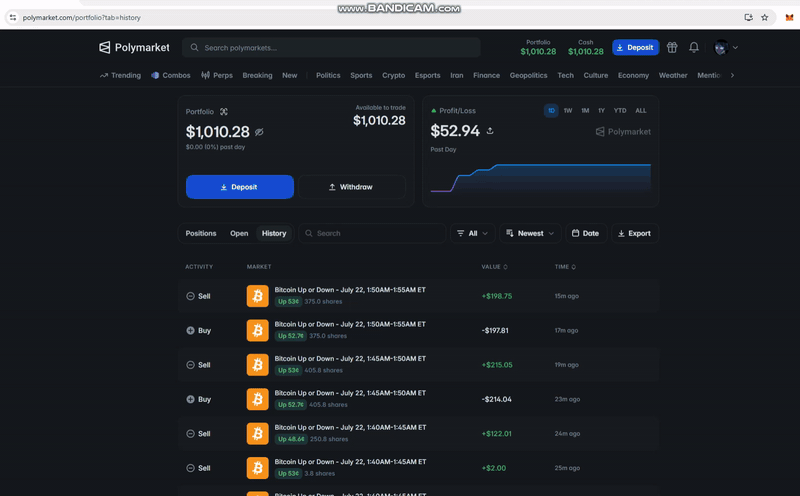The image size is (800, 496).
Task: Share profit/loss using the upload icon
Action: pos(490,131)
